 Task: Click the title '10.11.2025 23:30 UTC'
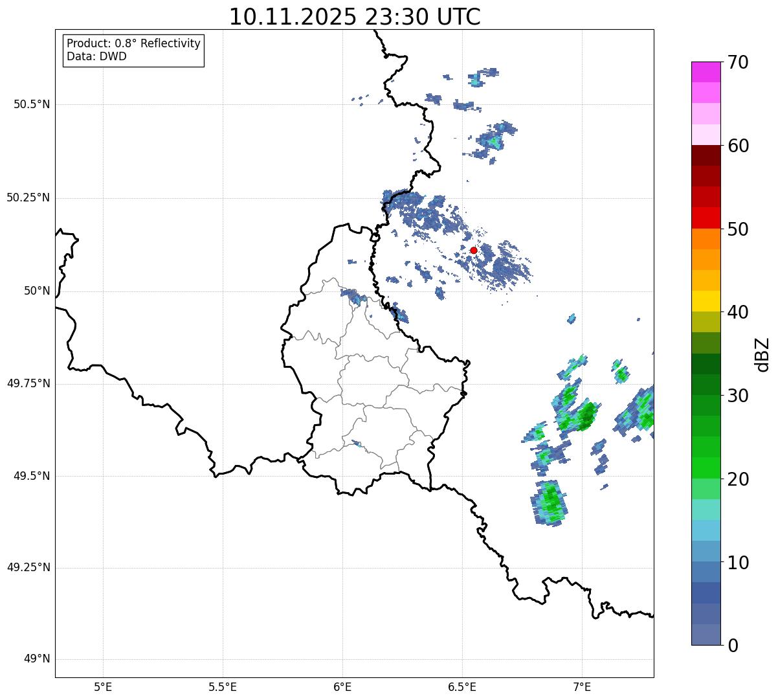tap(355, 17)
